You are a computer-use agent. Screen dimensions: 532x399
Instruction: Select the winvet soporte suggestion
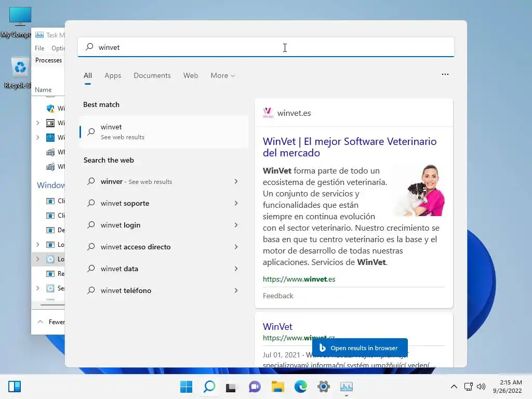coord(125,203)
